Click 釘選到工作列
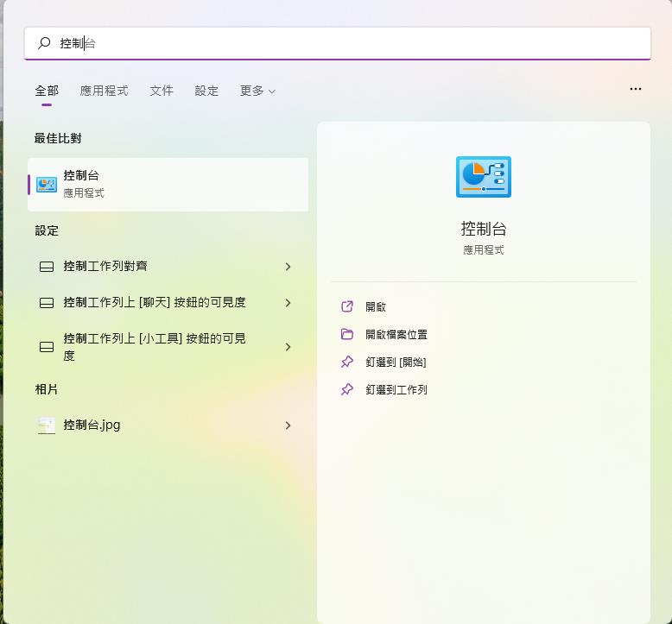The width and height of the screenshot is (672, 624). (396, 390)
